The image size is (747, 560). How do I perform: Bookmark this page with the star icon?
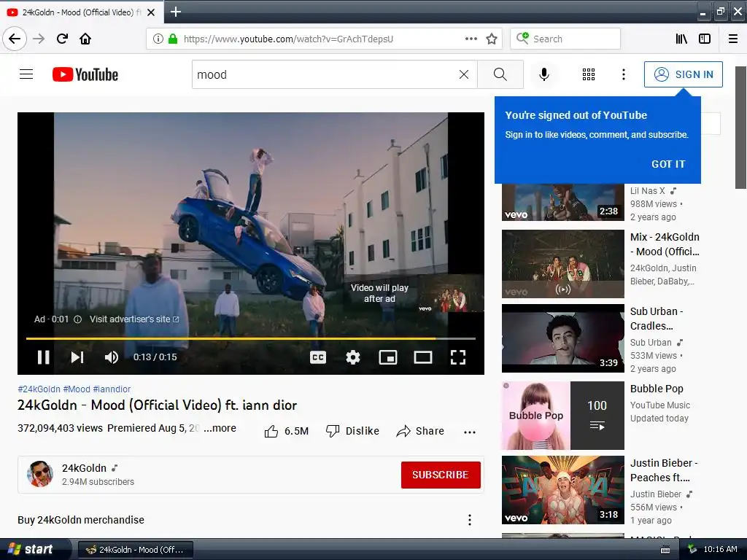click(x=492, y=39)
